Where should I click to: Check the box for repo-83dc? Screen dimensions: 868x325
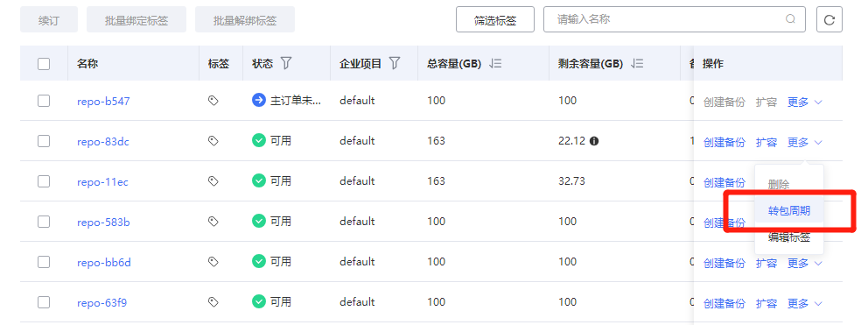[x=44, y=141]
